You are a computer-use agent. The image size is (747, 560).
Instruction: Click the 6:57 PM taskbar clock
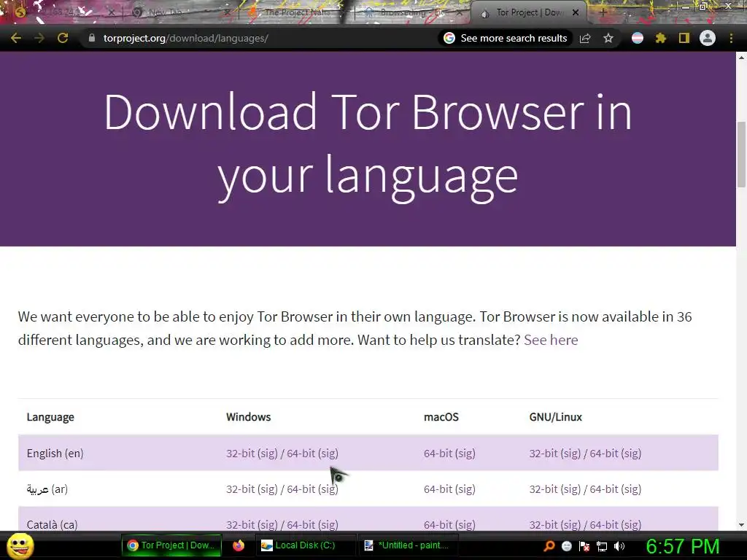point(683,546)
